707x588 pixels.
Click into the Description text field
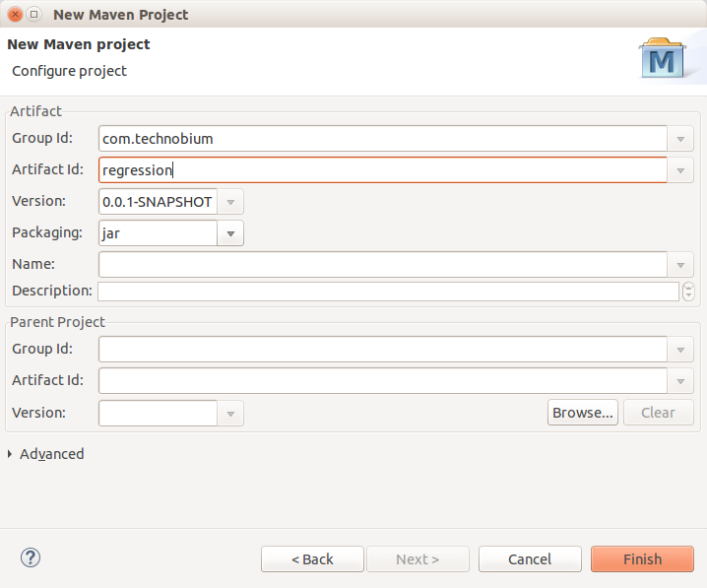(388, 292)
